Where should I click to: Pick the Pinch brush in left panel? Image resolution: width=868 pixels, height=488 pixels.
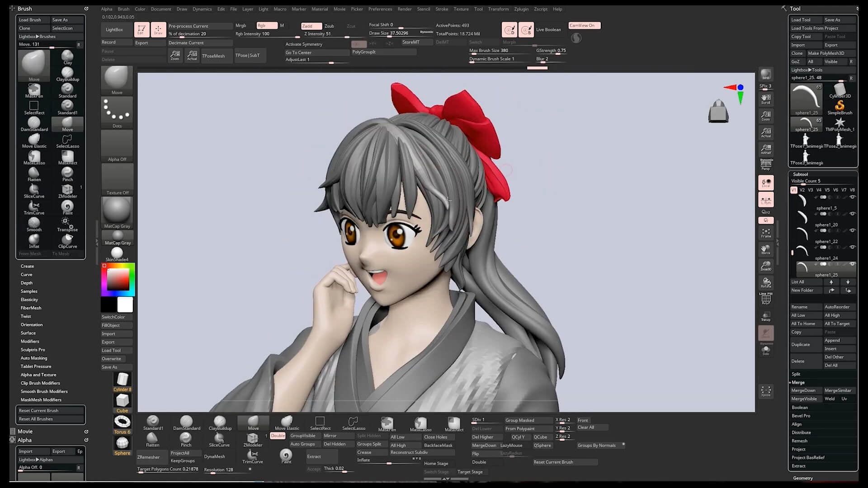point(67,174)
